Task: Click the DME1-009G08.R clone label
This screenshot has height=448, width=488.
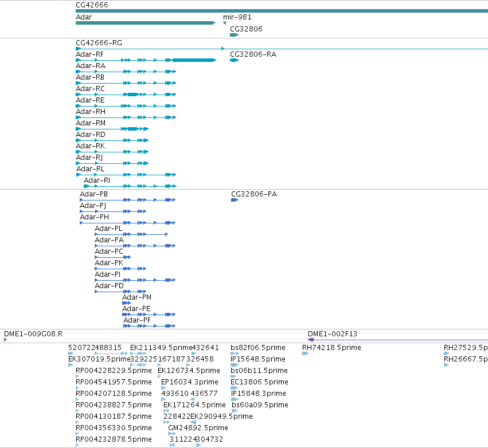Action: 33,334
